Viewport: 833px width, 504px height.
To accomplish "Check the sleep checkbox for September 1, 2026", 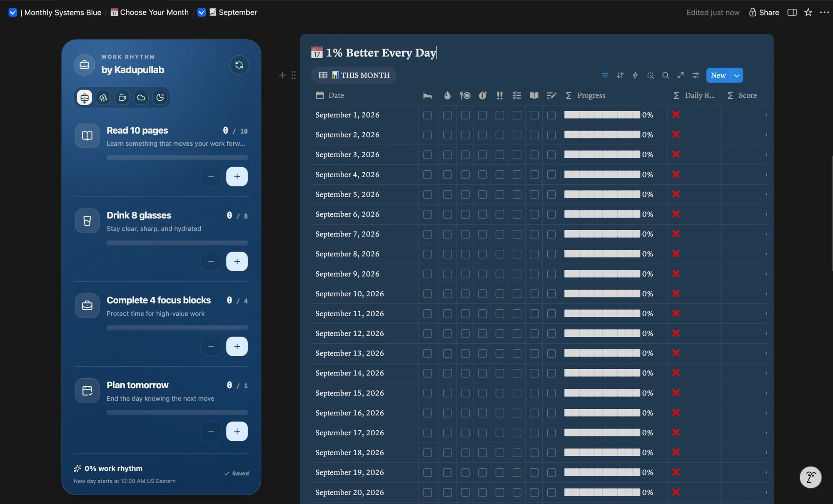I will pos(427,115).
